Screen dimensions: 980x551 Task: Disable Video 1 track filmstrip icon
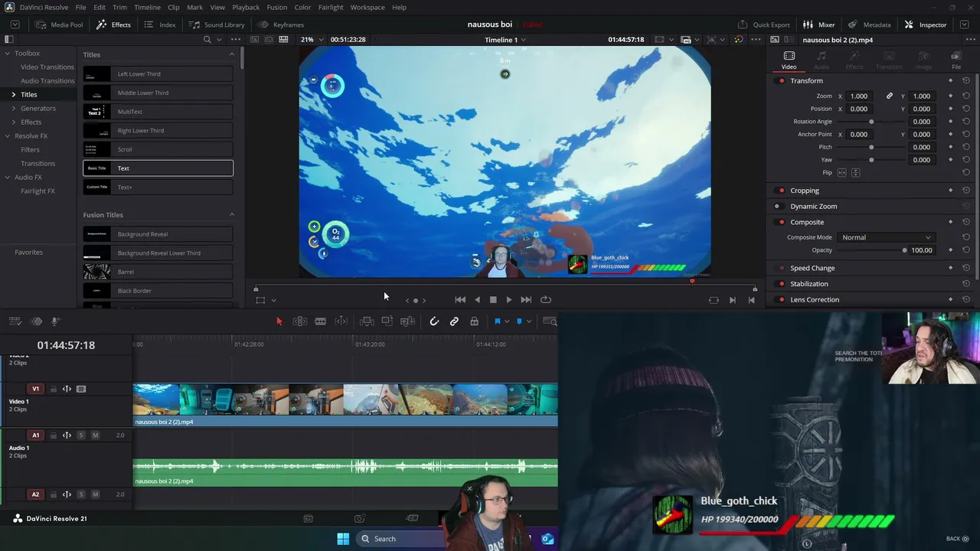[x=81, y=389]
